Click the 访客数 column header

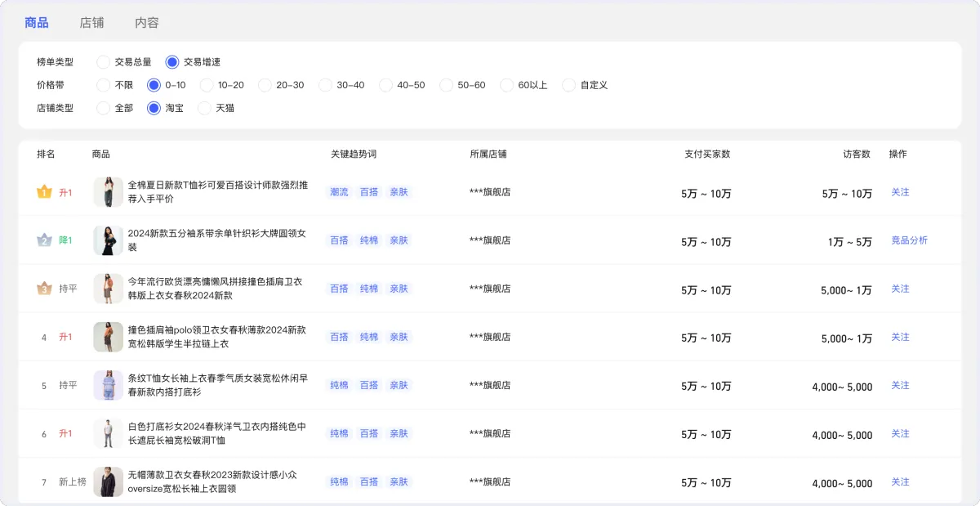click(x=857, y=154)
